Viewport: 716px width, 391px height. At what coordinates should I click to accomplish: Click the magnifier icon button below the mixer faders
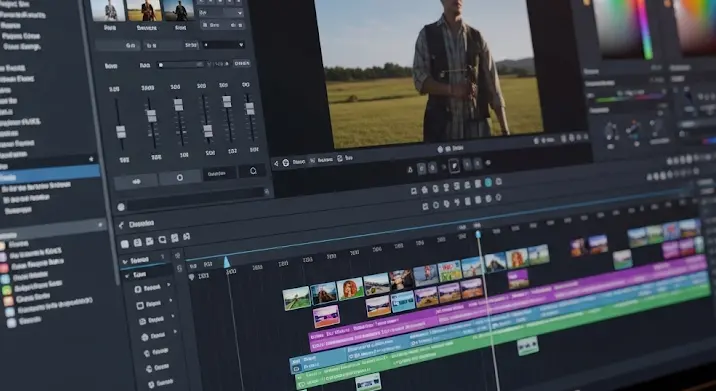[253, 171]
